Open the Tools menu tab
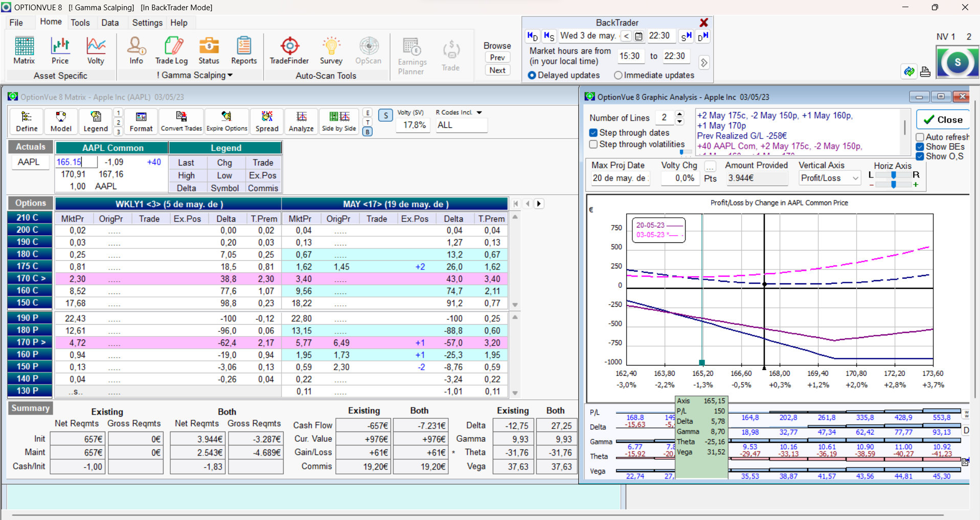 (x=80, y=22)
